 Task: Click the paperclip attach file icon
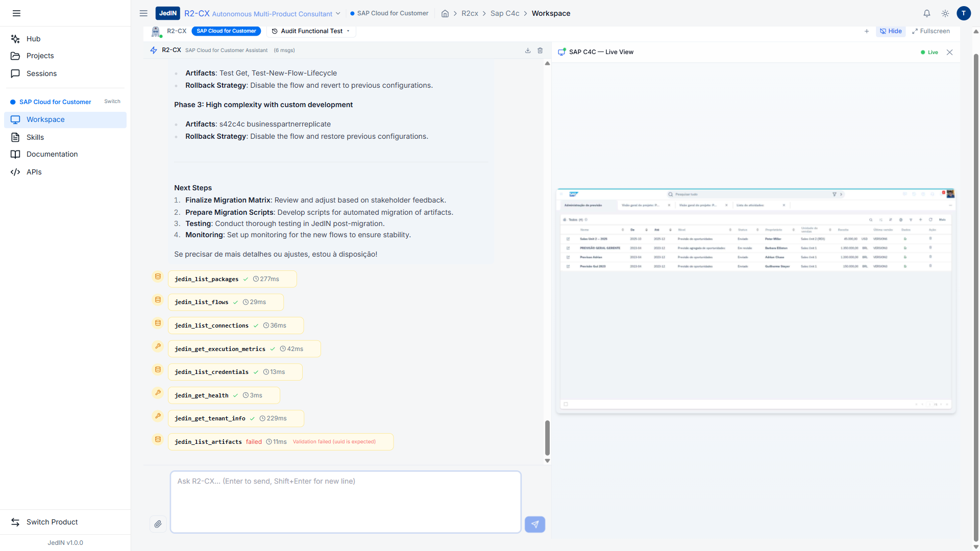click(x=158, y=524)
